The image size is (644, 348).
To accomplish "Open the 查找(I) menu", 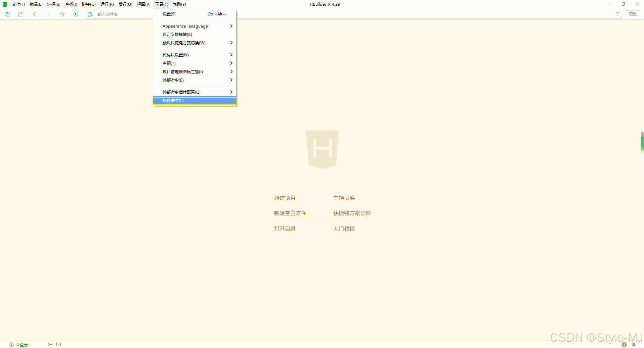I will click(x=71, y=4).
